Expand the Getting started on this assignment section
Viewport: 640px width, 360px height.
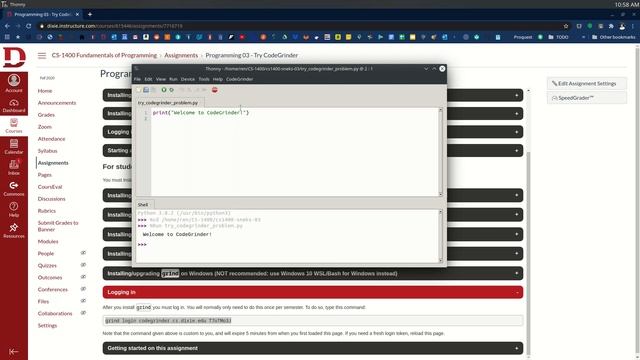tap(313, 348)
